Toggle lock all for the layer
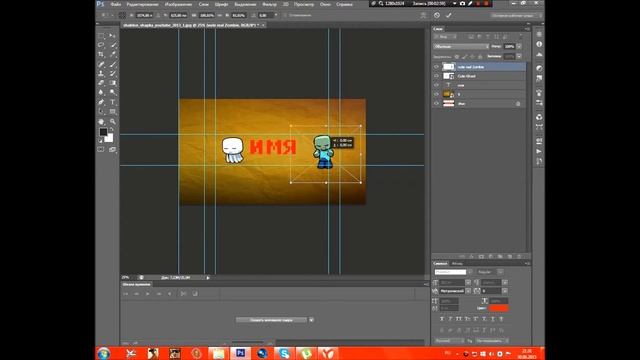 point(480,56)
